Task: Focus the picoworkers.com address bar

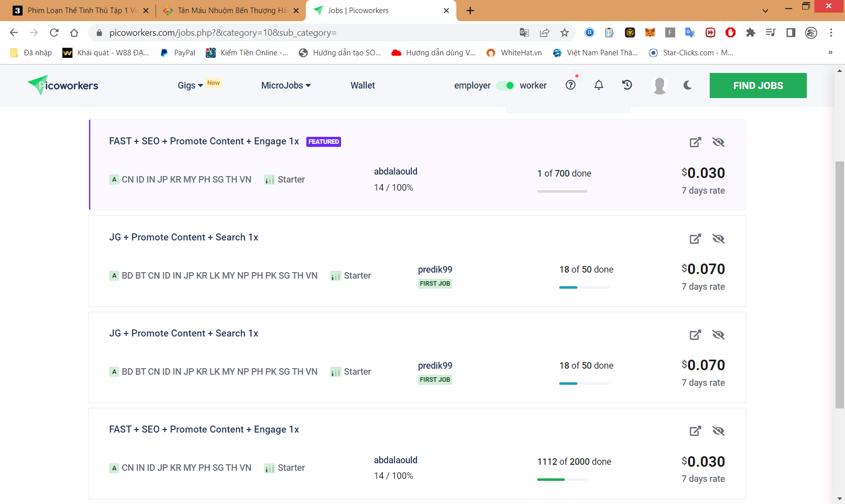Action: click(302, 33)
